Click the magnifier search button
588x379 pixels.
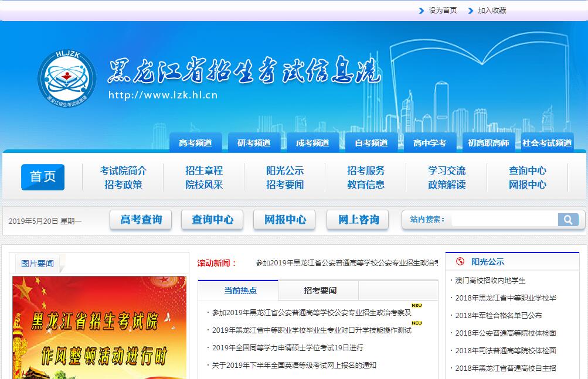567,220
